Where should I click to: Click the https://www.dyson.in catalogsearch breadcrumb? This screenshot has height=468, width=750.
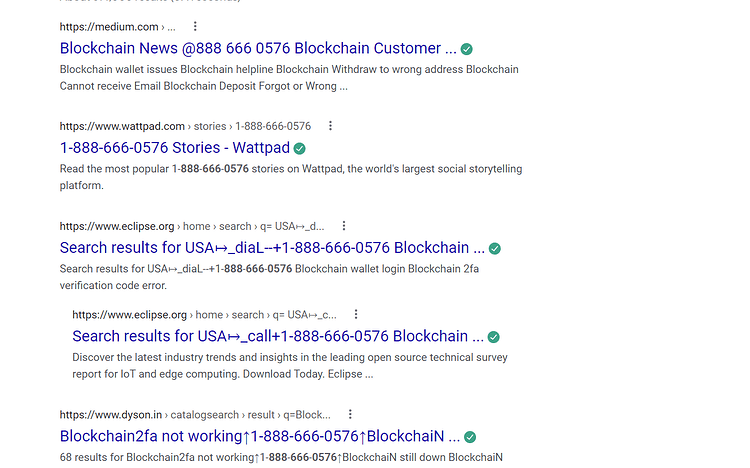click(195, 414)
